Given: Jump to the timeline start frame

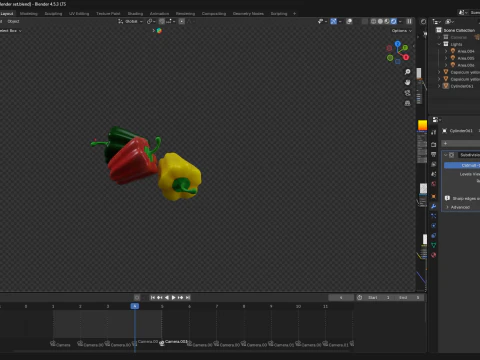Looking at the screenshot, I should (152, 297).
